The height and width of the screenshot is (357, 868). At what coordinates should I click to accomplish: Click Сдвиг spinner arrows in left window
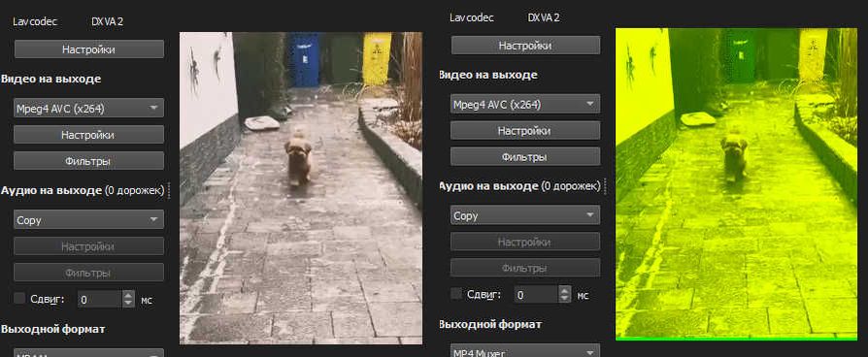[x=128, y=300]
